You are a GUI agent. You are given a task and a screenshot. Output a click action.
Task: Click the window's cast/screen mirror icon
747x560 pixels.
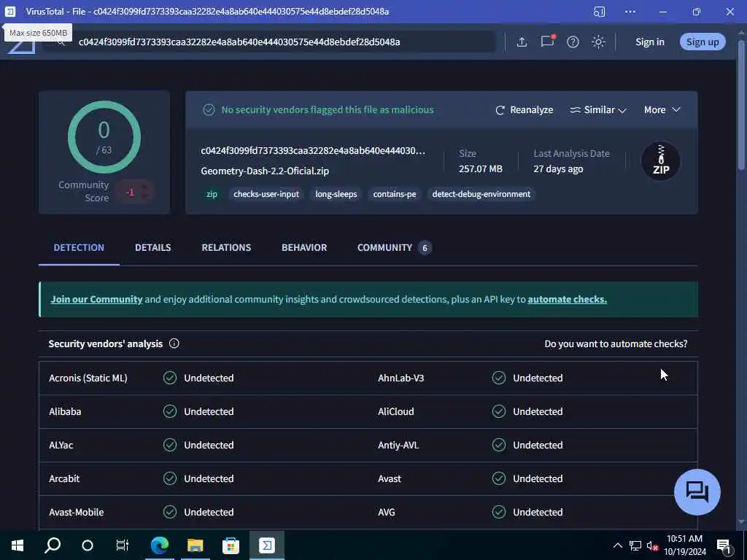click(600, 12)
